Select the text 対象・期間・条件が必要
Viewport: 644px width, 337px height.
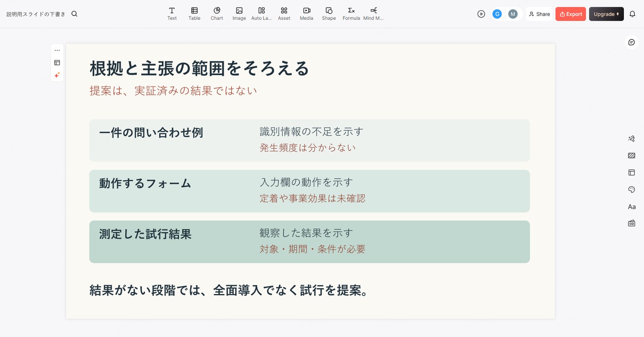(313, 249)
